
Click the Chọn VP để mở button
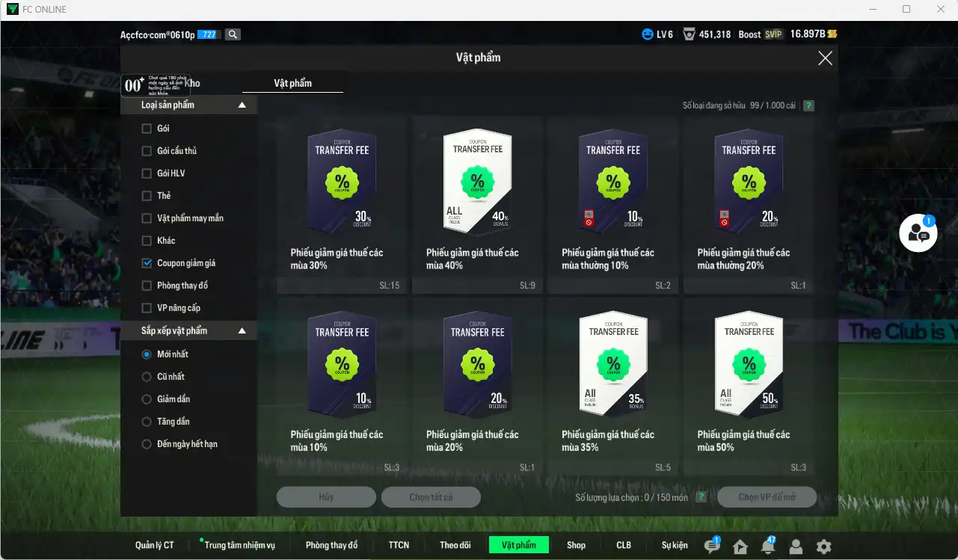[767, 497]
